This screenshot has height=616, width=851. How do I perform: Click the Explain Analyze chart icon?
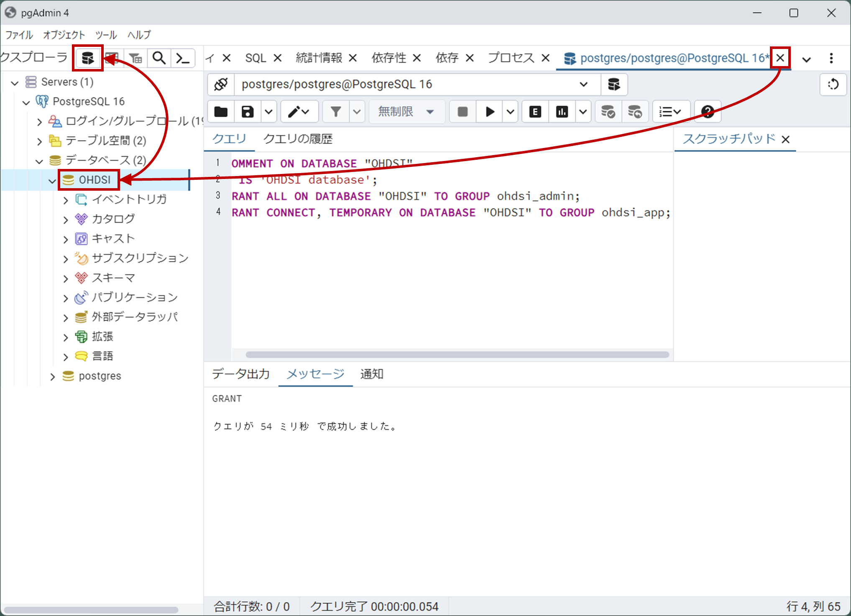pyautogui.click(x=562, y=112)
